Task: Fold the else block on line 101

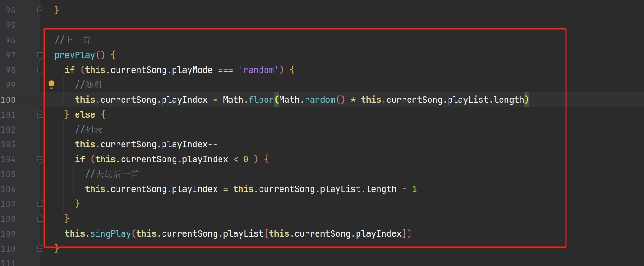Action: 40,115
